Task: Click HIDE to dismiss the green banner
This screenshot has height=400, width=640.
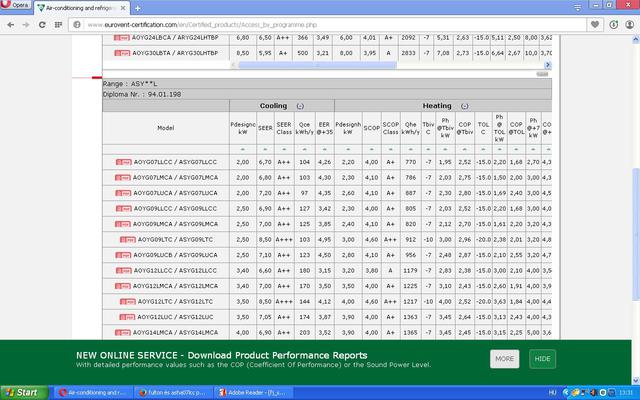Action: (542, 359)
